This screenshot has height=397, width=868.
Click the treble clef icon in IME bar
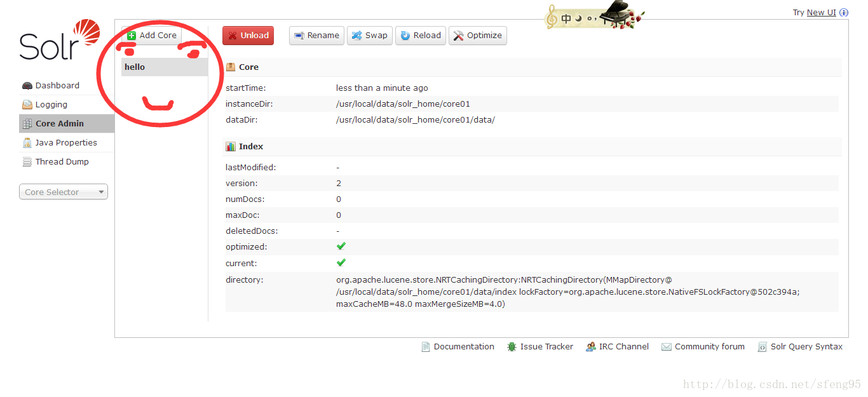click(551, 17)
